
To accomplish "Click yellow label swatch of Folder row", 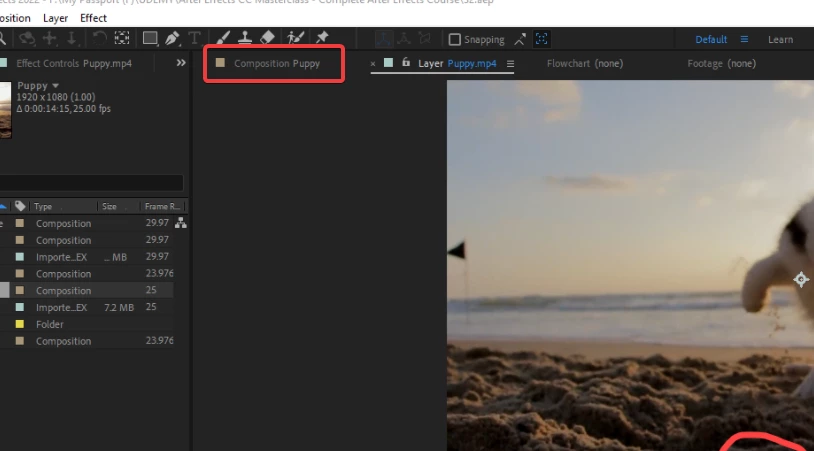I will 20,324.
